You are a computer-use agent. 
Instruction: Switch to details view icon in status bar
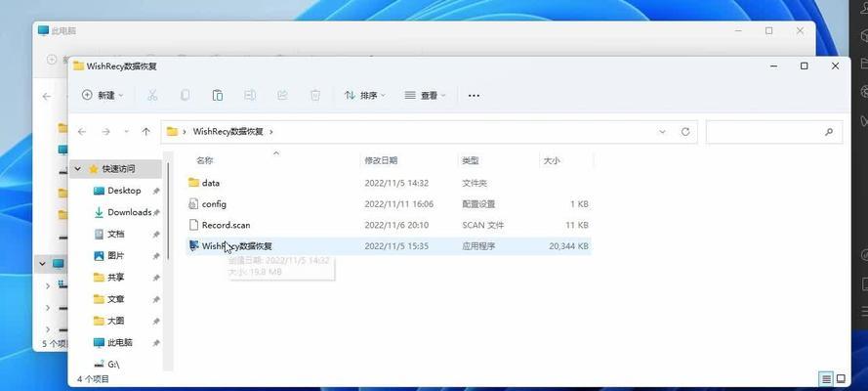826,379
